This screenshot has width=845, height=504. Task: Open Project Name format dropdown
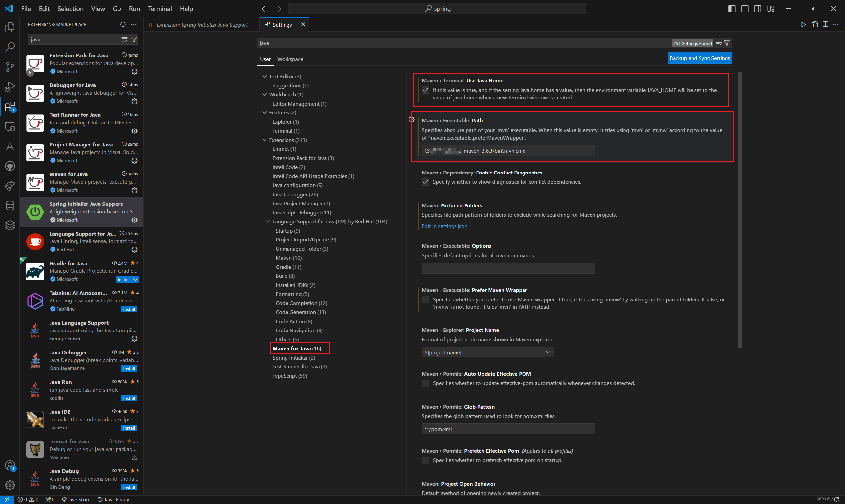click(487, 352)
